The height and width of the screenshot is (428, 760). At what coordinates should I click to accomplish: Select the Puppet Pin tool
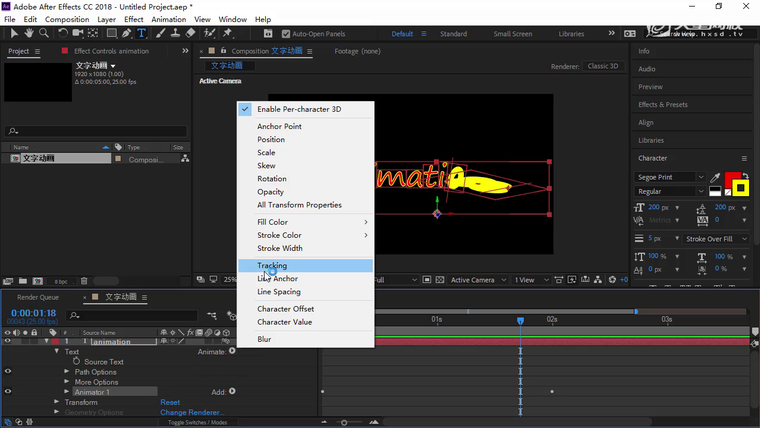pyautogui.click(x=228, y=33)
